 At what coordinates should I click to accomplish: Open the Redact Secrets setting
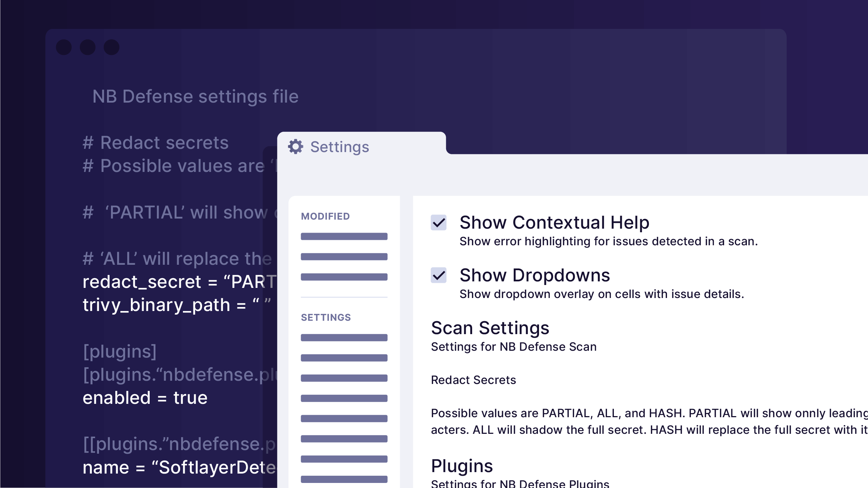tap(473, 380)
